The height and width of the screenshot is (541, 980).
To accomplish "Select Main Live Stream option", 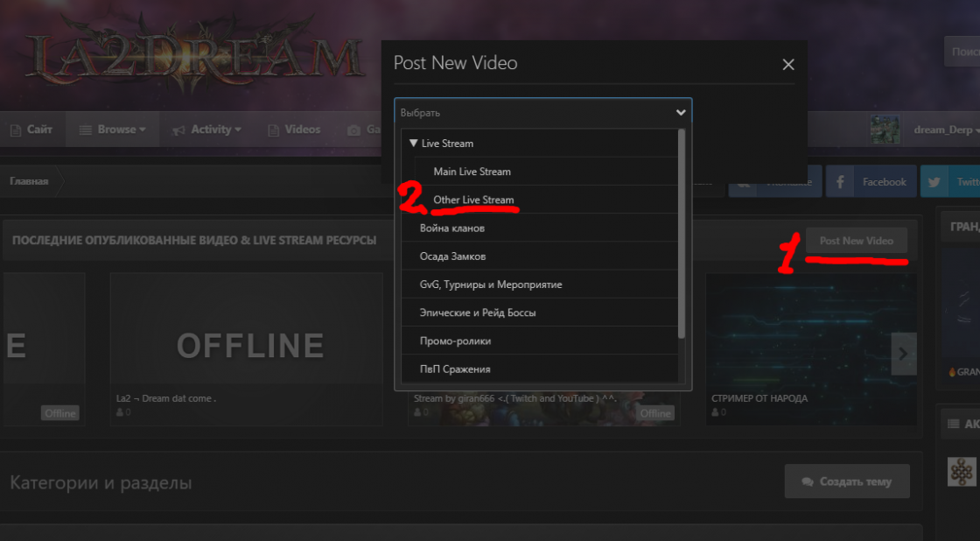I will 472,172.
